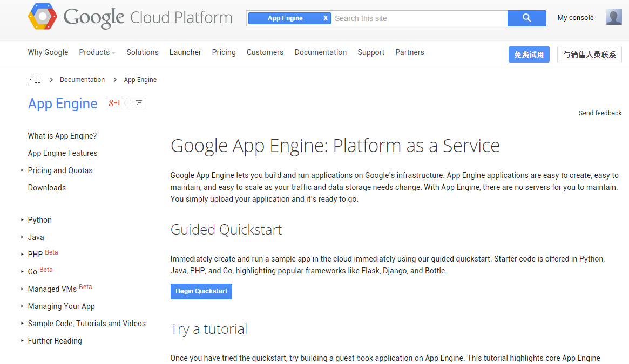Open the user profile avatar
The height and width of the screenshot is (364, 629).
(x=613, y=17)
